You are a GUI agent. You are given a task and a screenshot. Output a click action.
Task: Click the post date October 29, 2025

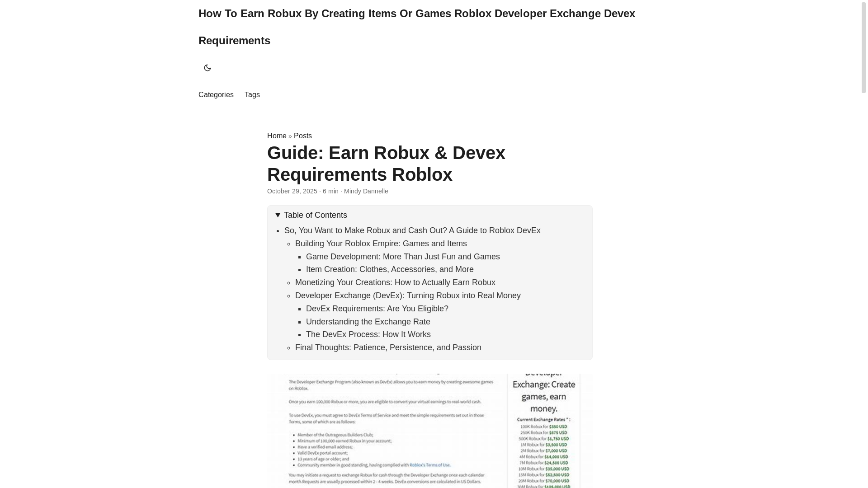[292, 191]
